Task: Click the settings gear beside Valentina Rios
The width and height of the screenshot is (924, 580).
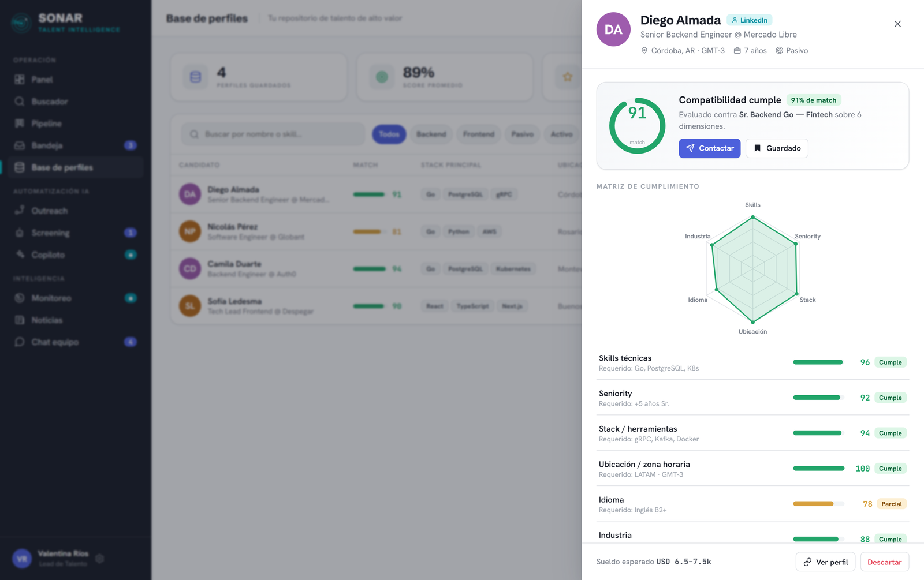Action: click(99, 559)
